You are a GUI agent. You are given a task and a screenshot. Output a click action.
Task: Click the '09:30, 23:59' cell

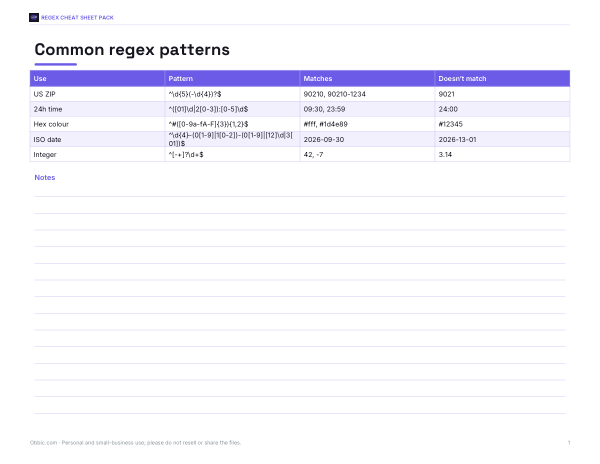[x=367, y=109]
